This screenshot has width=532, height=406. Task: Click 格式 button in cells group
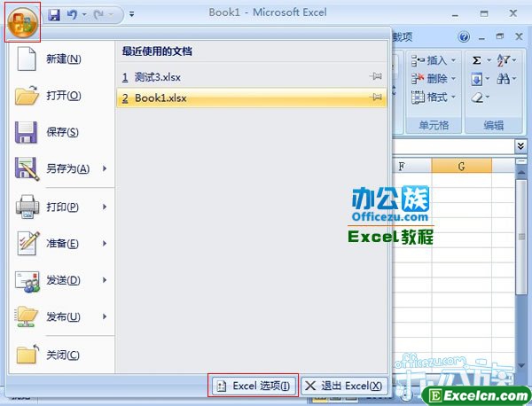[x=429, y=98]
